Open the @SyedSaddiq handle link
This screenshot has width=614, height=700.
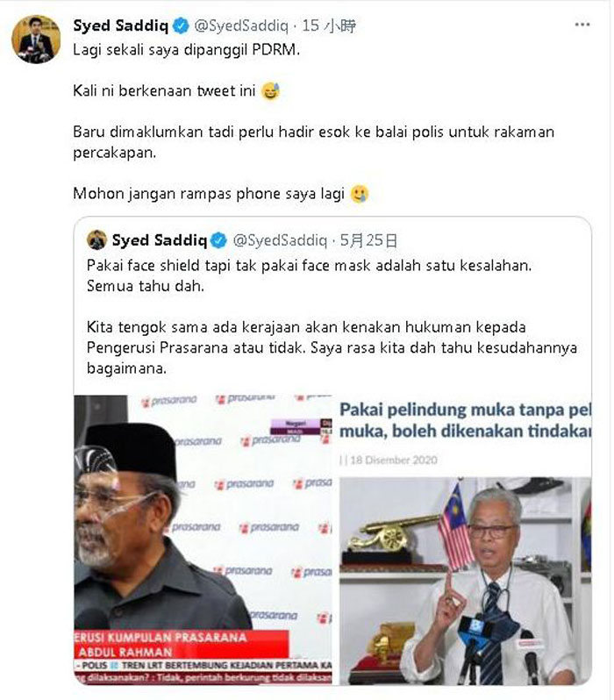(x=241, y=26)
